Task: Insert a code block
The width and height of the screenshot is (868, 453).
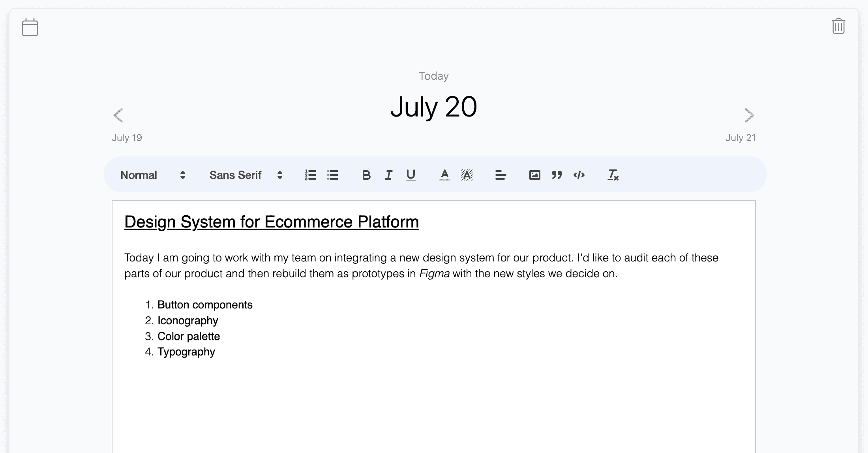Action: [579, 175]
